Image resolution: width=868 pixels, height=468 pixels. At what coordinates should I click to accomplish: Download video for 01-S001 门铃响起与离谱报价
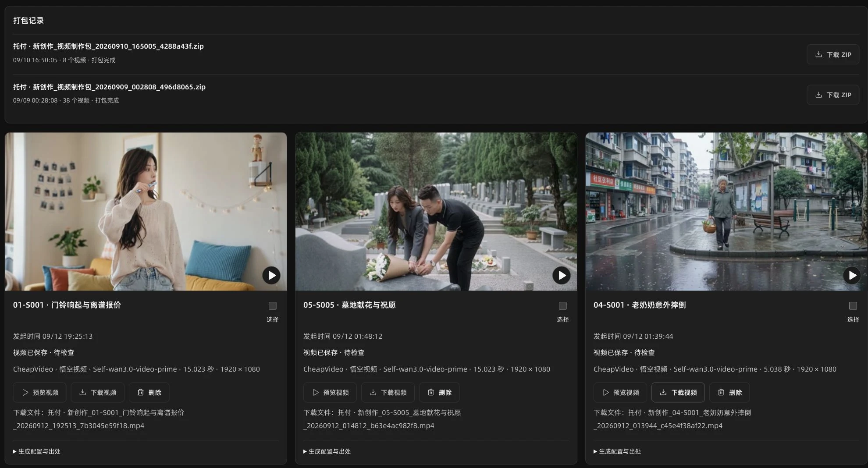[x=98, y=393]
